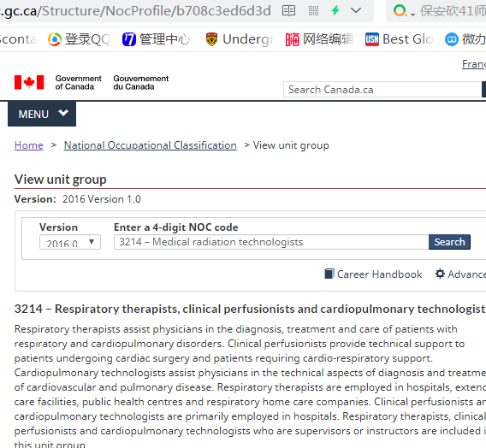Open the Best Glo USN bookmark
This screenshot has height=448, width=486.
pyautogui.click(x=400, y=39)
